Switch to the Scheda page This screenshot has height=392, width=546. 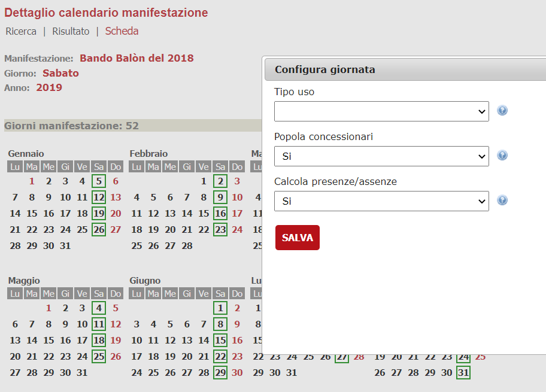[x=121, y=31]
